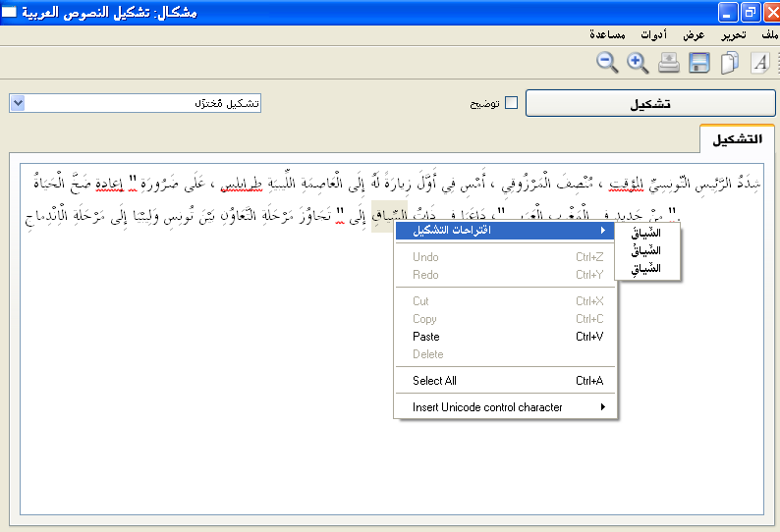This screenshot has height=532, width=780.
Task: Click the font letter A icon
Action: tap(760, 63)
